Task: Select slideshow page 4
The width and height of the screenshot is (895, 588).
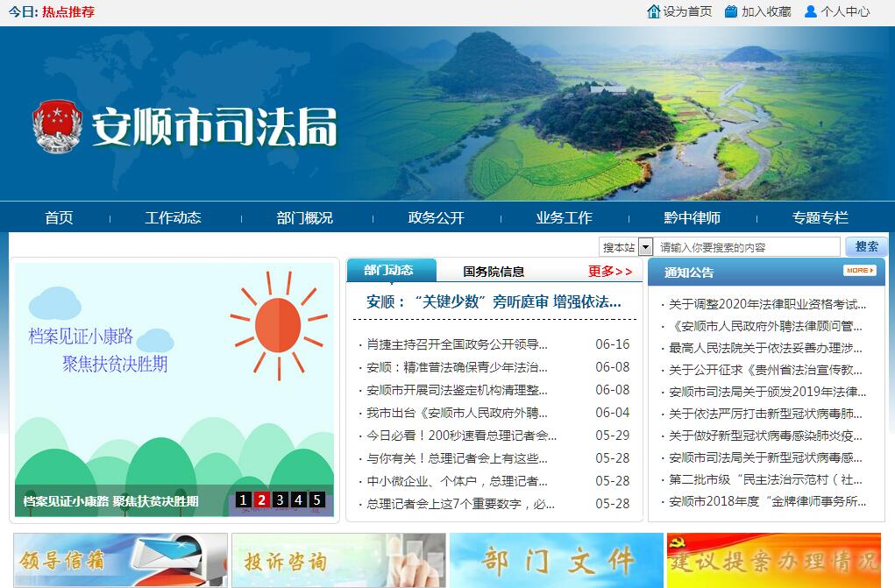Action: point(298,500)
